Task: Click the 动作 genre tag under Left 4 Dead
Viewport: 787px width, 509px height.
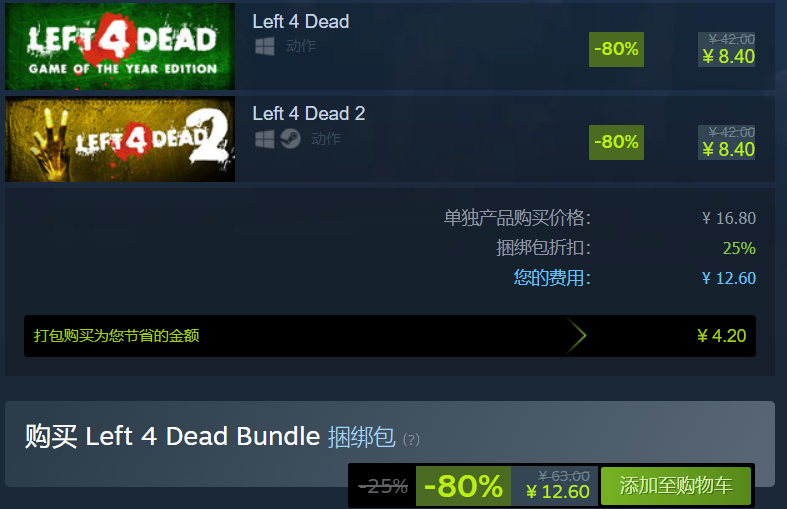Action: (x=301, y=46)
